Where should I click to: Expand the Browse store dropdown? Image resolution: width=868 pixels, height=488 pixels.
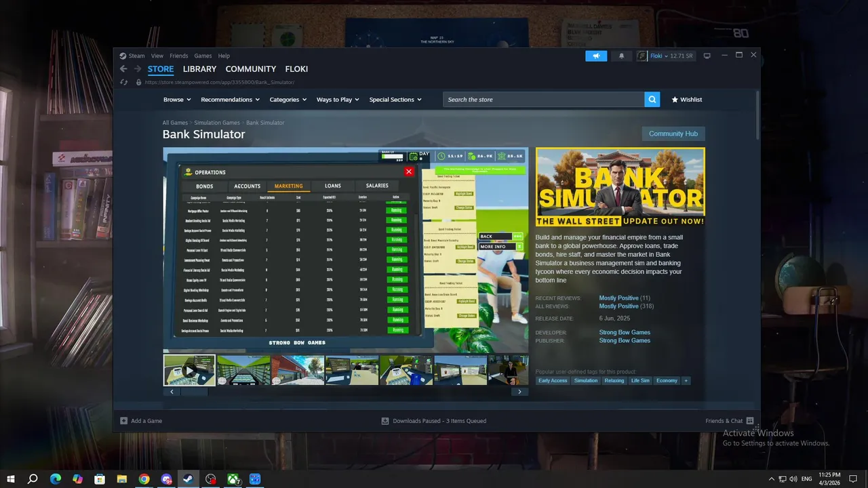click(x=177, y=100)
